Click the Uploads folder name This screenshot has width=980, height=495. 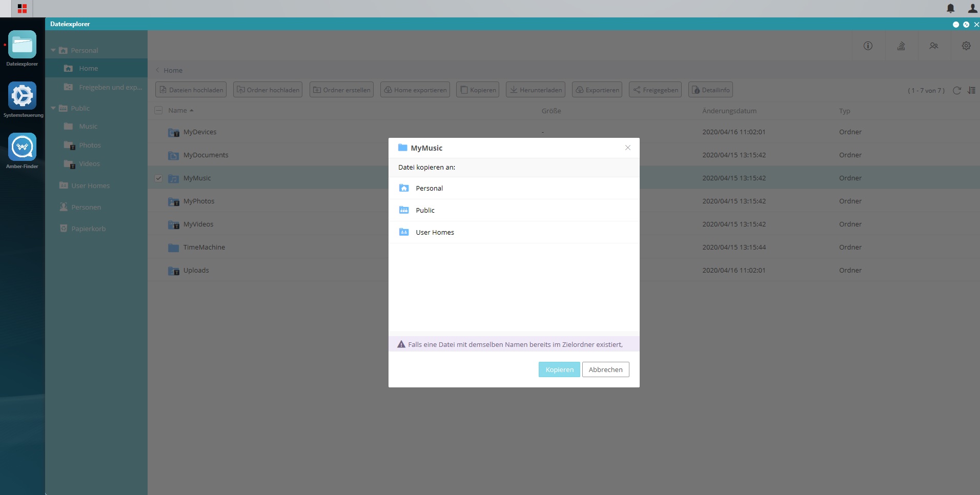[196, 270]
